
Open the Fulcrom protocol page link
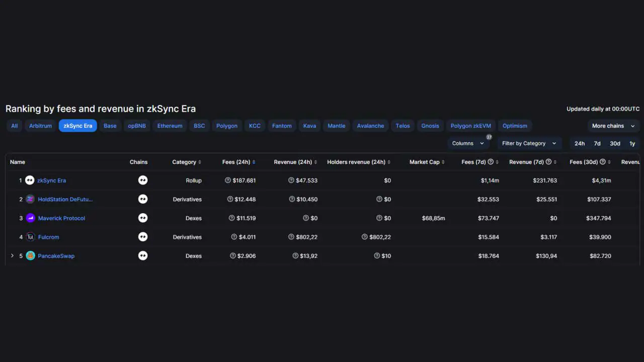pyautogui.click(x=48, y=237)
